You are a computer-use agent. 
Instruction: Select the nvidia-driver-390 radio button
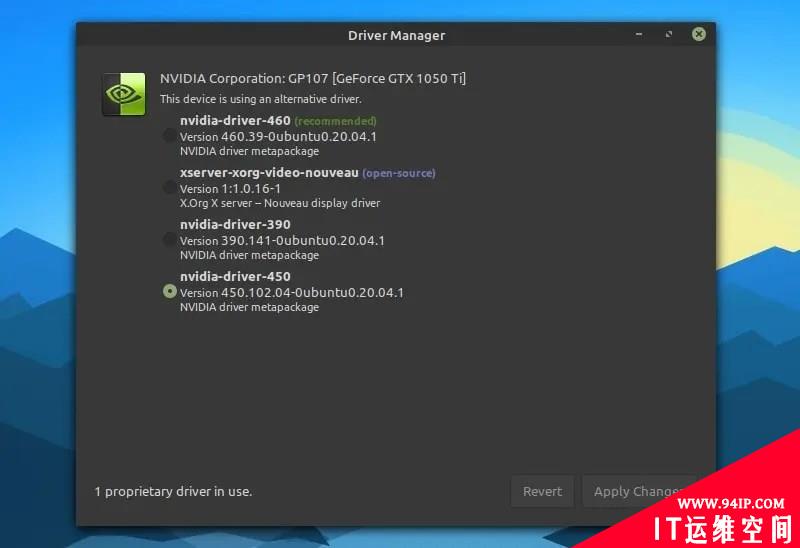coord(169,239)
